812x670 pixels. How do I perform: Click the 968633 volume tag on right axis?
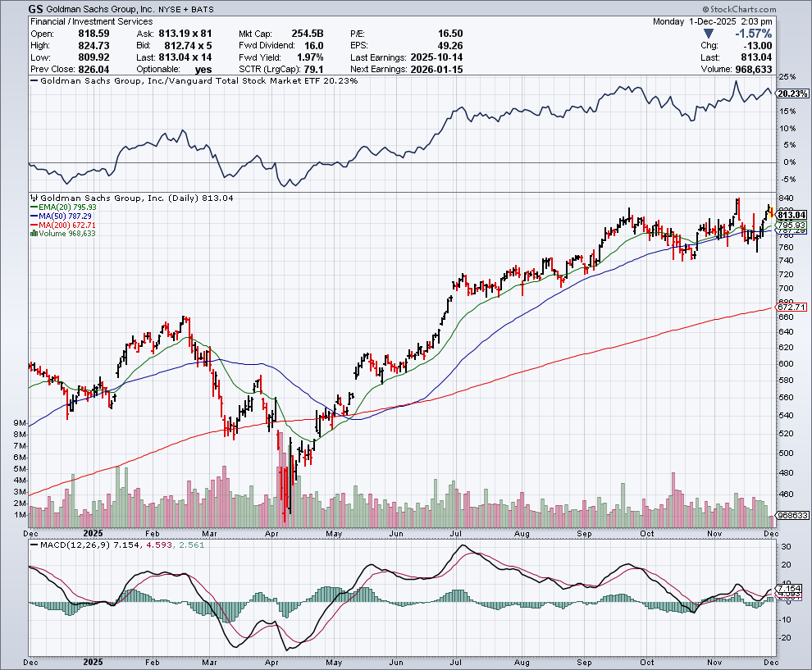tap(792, 515)
